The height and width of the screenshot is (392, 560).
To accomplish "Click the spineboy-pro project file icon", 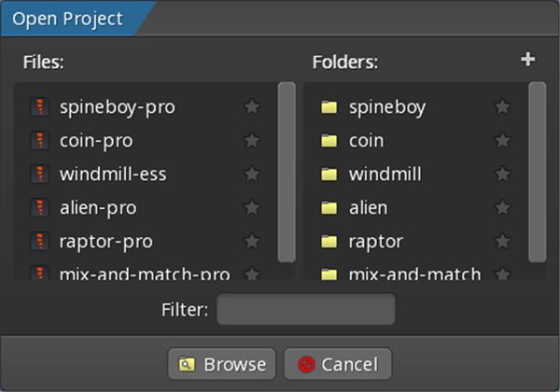I will point(38,107).
